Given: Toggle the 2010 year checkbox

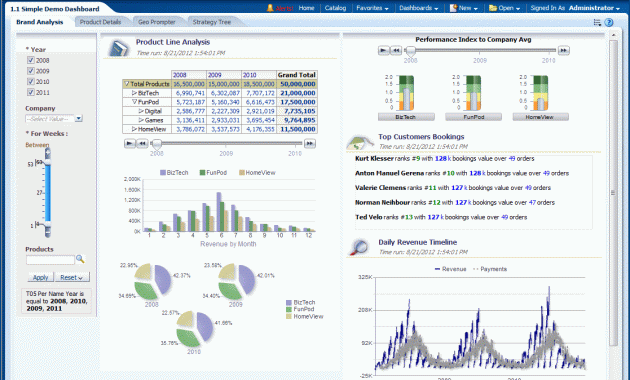Looking at the screenshot, I should pyautogui.click(x=31, y=82).
